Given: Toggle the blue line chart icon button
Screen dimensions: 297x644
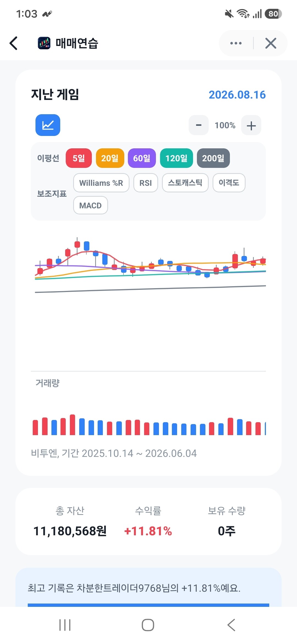Looking at the screenshot, I should (48, 125).
